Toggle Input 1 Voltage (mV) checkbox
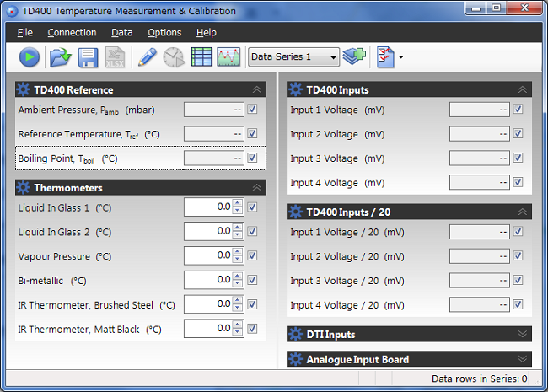 pos(518,110)
